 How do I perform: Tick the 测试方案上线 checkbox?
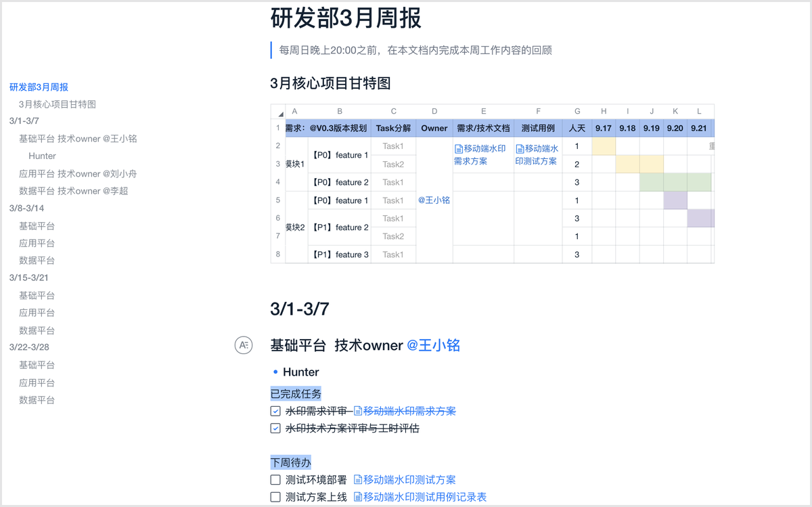[275, 497]
